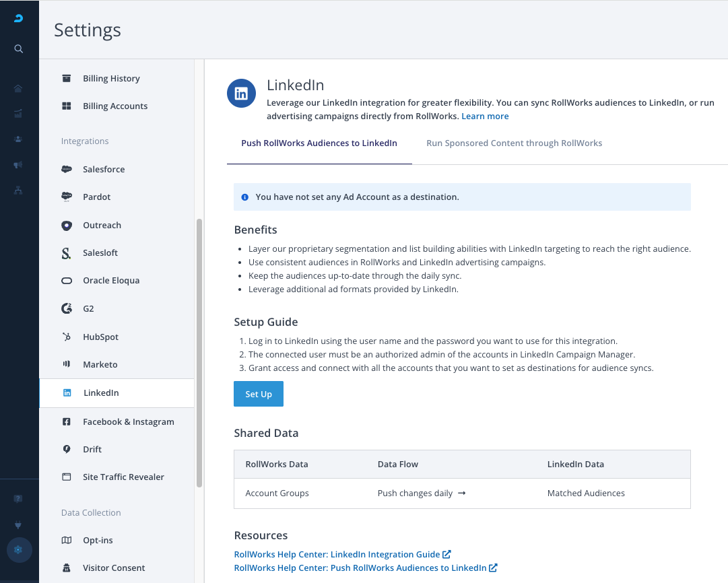Go to Billing History settings
Viewport: 728px width, 583px height.
click(x=111, y=79)
